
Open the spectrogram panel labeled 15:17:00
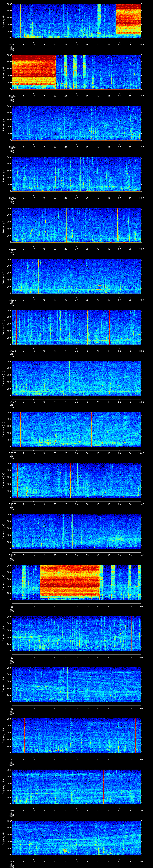tap(77, 838)
